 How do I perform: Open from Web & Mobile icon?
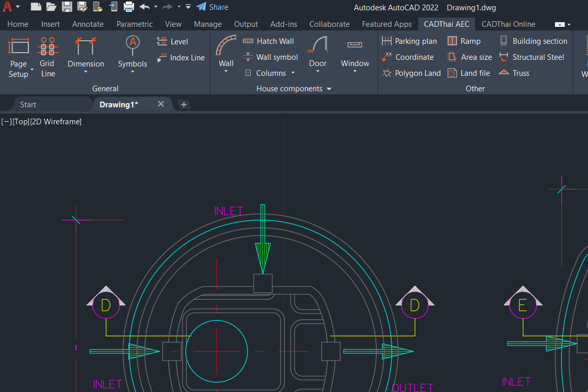pyautogui.click(x=97, y=7)
